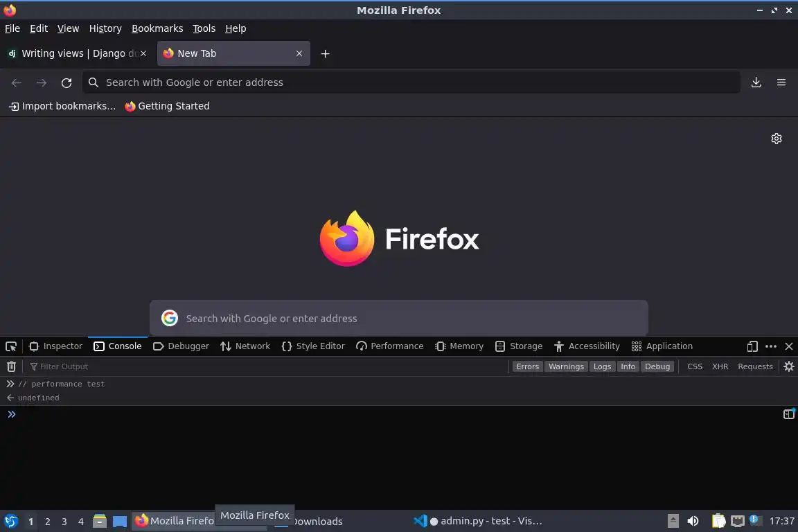Click the removable media eject tray icon
Image resolution: width=798 pixels, height=532 pixels.
(x=673, y=521)
